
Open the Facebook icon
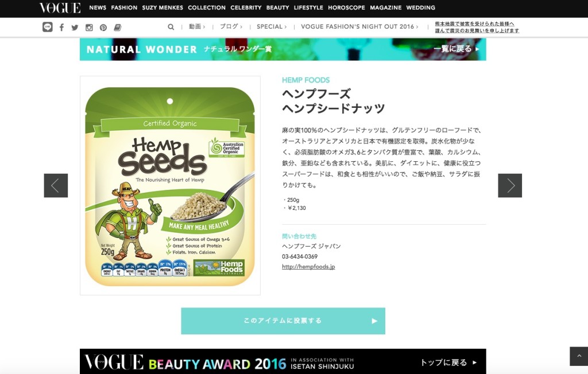61,28
